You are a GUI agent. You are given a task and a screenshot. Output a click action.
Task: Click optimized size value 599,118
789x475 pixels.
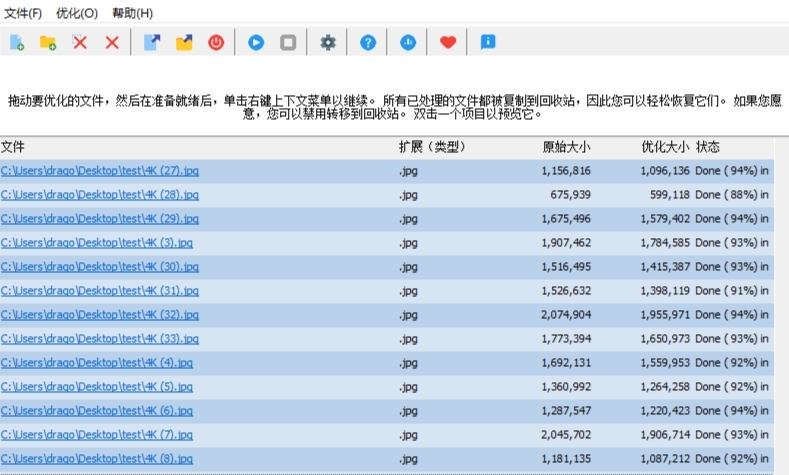coord(669,195)
